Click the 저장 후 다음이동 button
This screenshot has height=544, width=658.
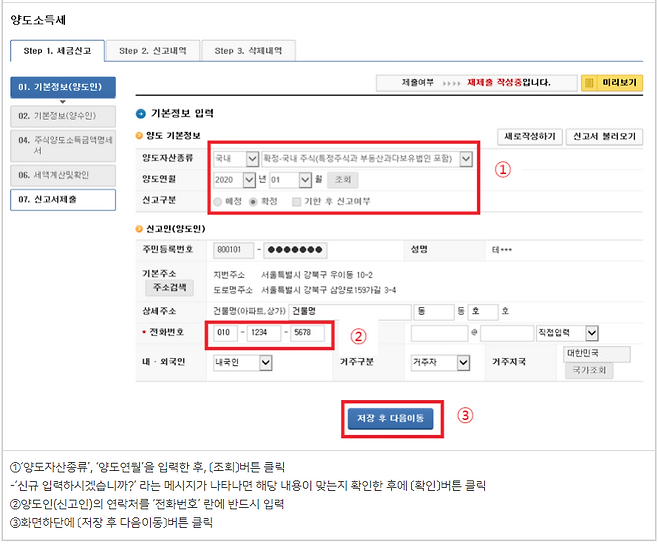point(391,417)
